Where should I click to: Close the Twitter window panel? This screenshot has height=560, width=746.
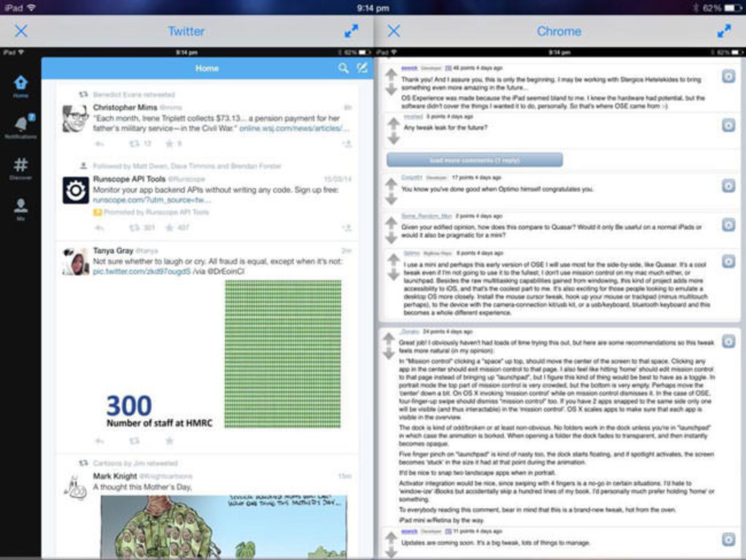pyautogui.click(x=21, y=31)
